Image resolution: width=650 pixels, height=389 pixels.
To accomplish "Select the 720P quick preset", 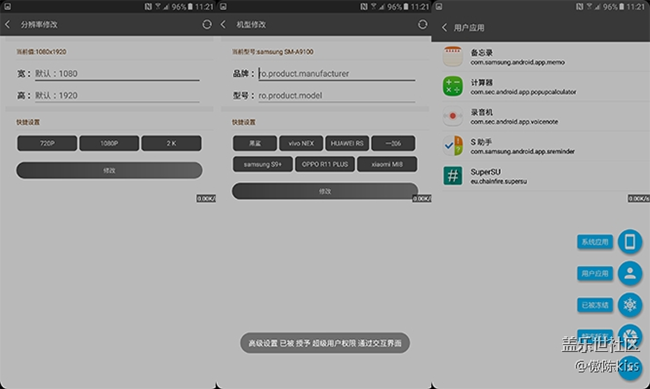I will [x=47, y=143].
